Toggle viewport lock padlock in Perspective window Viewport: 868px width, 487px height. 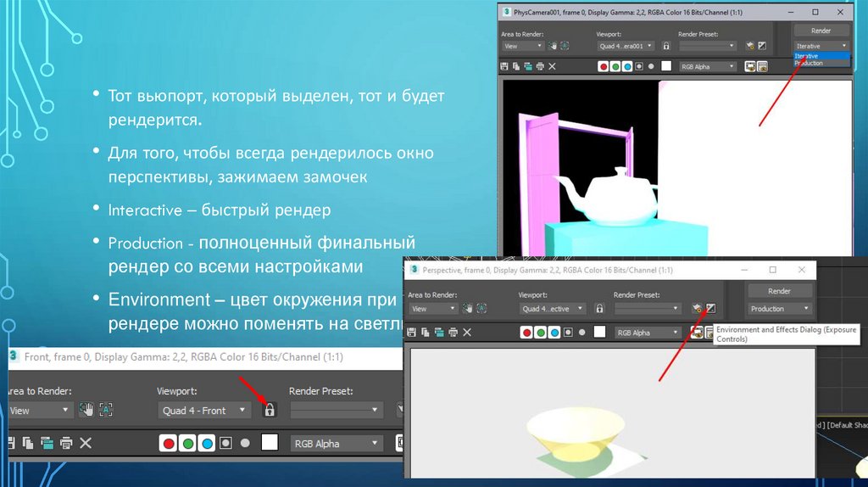[x=599, y=308]
